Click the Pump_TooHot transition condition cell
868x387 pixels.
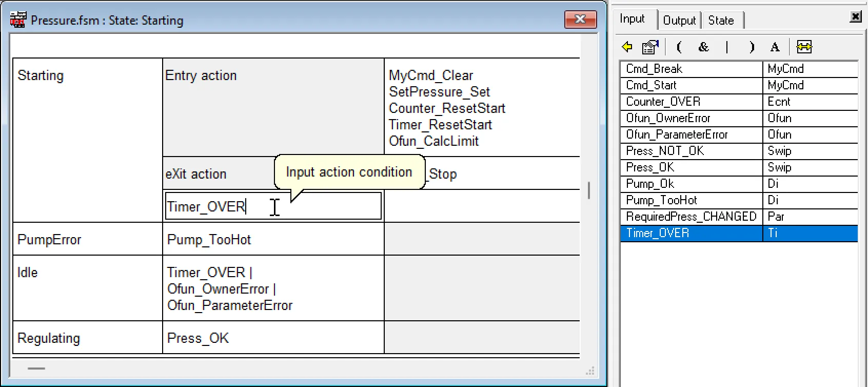click(x=273, y=239)
